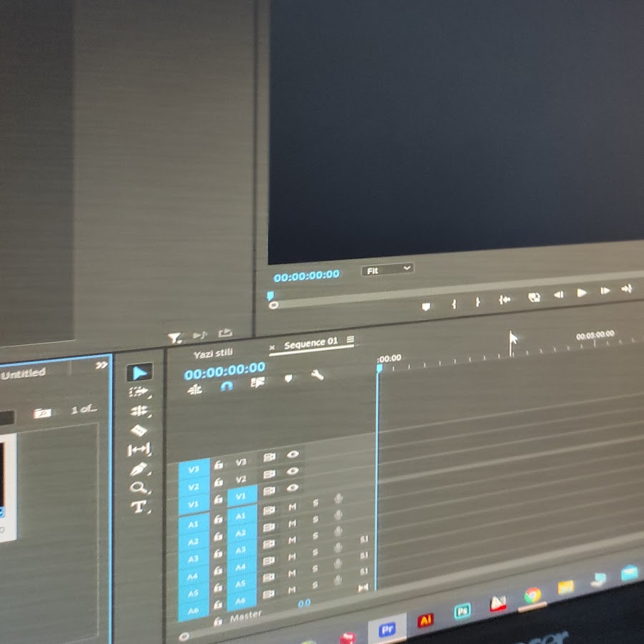The height and width of the screenshot is (644, 644).
Task: Click the export frame icon below source panel
Action: [x=225, y=333]
